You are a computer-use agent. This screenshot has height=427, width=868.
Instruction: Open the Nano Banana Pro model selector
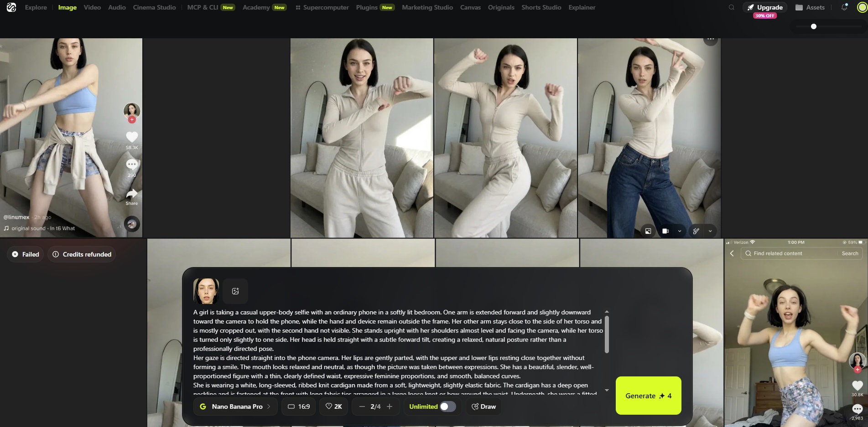pos(235,406)
